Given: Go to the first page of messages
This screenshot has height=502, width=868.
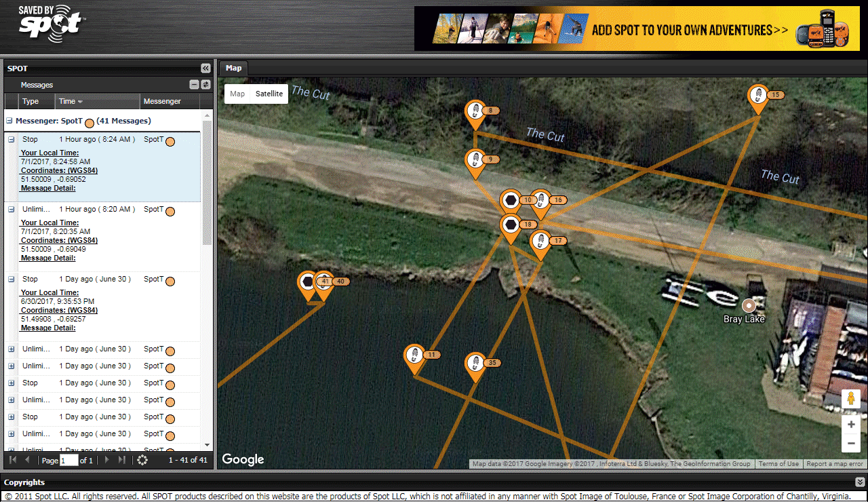Looking at the screenshot, I should [13, 460].
